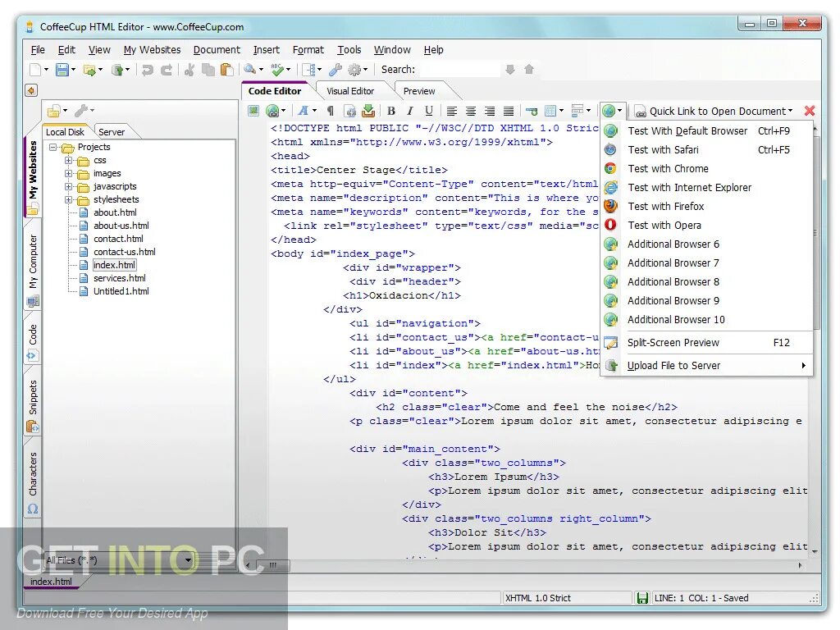This screenshot has height=630, width=840.
Task: Click the Undo arrow icon
Action: click(x=148, y=70)
